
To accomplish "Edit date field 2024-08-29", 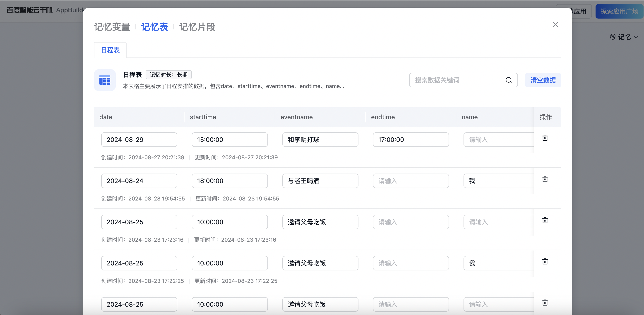I will (x=139, y=140).
